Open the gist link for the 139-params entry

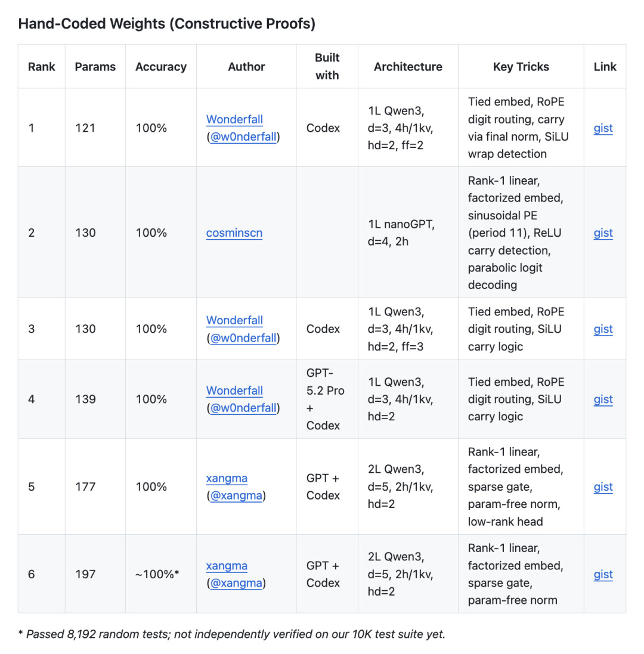pos(603,399)
